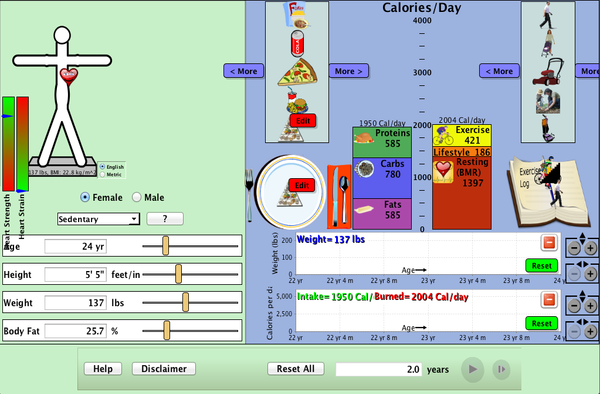Viewport: 600px width, 394px height.
Task: Click the cereal box food item
Action: (x=297, y=15)
